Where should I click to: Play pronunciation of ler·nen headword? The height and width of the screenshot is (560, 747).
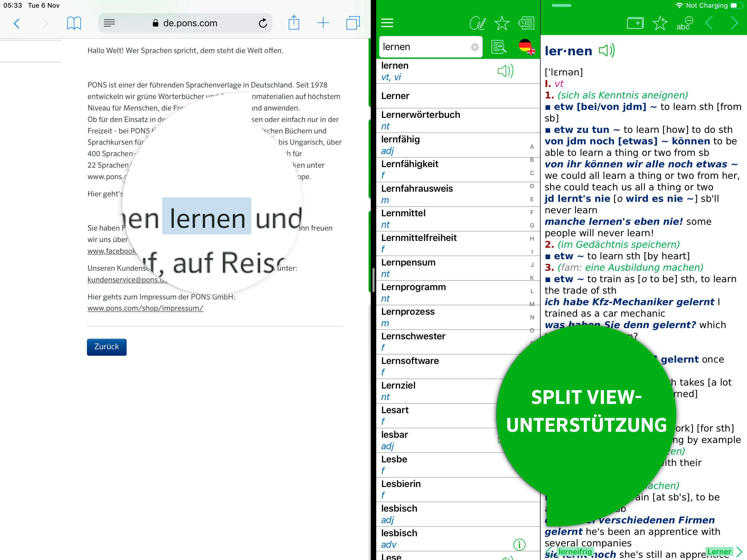click(x=606, y=51)
